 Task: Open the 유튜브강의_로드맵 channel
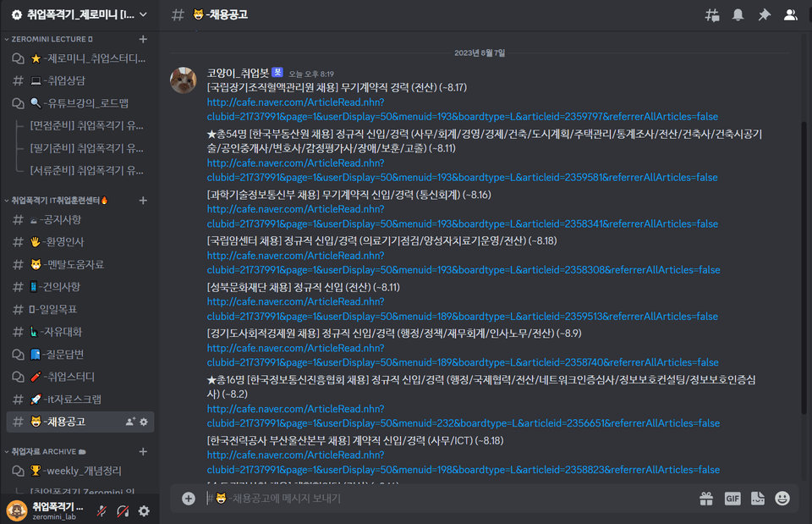click(80, 103)
